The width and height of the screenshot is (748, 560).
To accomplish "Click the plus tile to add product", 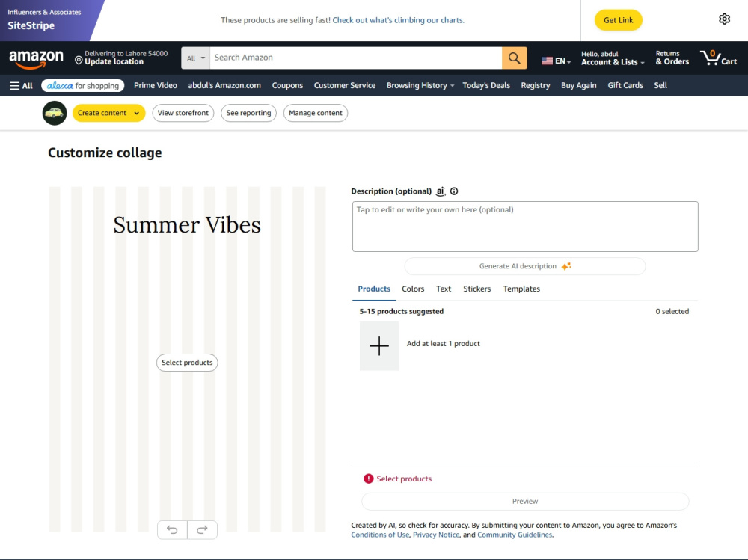I will coord(379,346).
